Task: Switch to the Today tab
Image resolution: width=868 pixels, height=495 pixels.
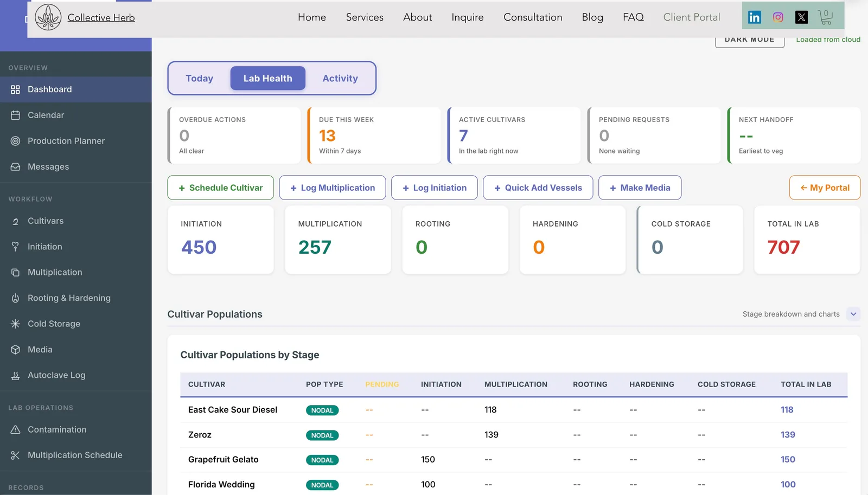Action: click(x=199, y=78)
